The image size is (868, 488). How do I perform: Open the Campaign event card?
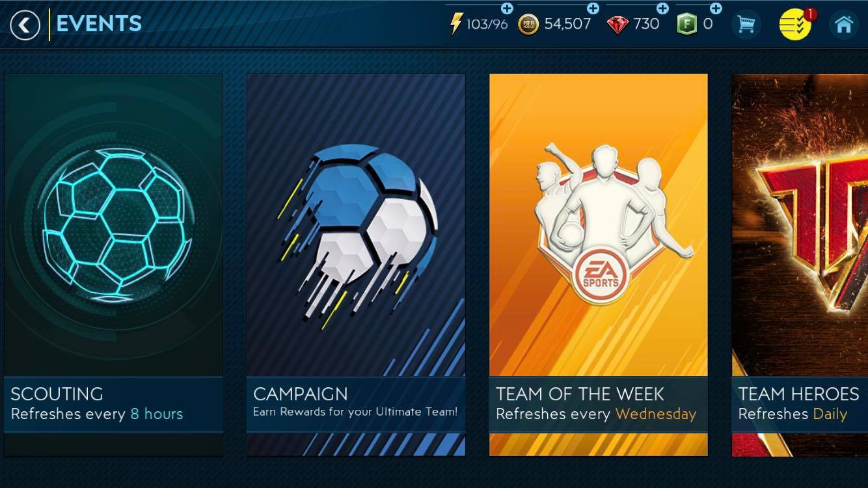pyautogui.click(x=356, y=265)
